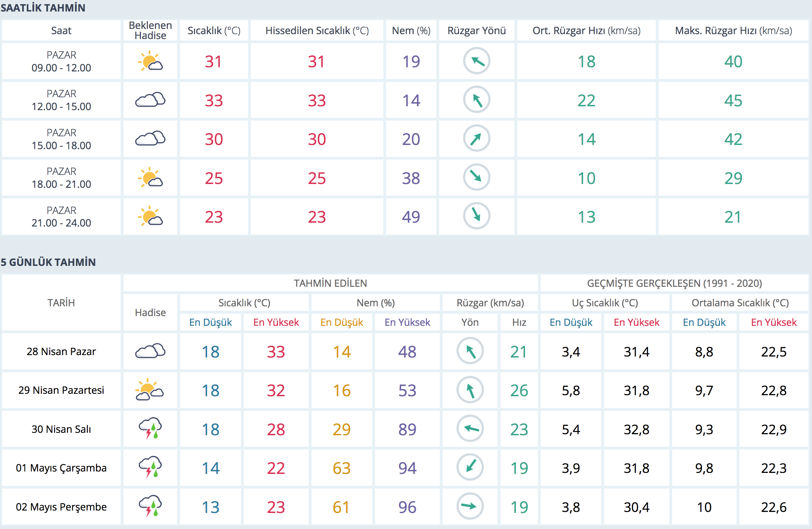Click the Uç Sıcaklık (°C) header

(605, 303)
